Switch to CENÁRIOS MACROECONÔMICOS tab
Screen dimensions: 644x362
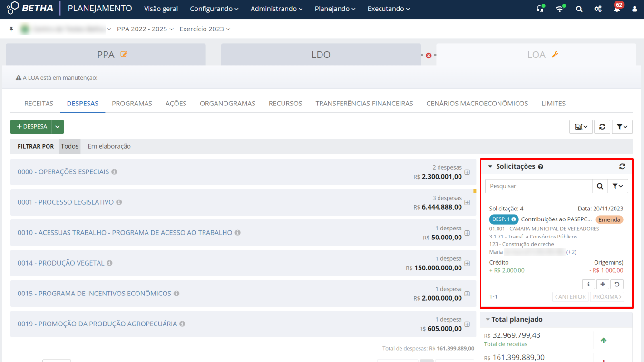pyautogui.click(x=477, y=103)
